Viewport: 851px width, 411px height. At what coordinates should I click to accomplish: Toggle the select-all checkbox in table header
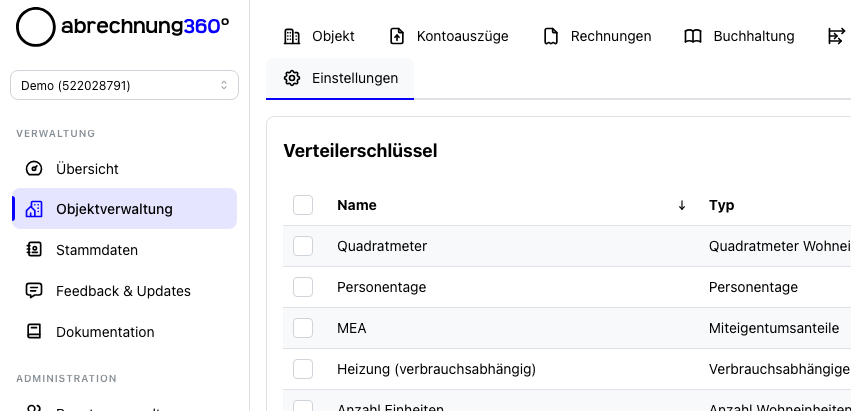click(x=303, y=205)
